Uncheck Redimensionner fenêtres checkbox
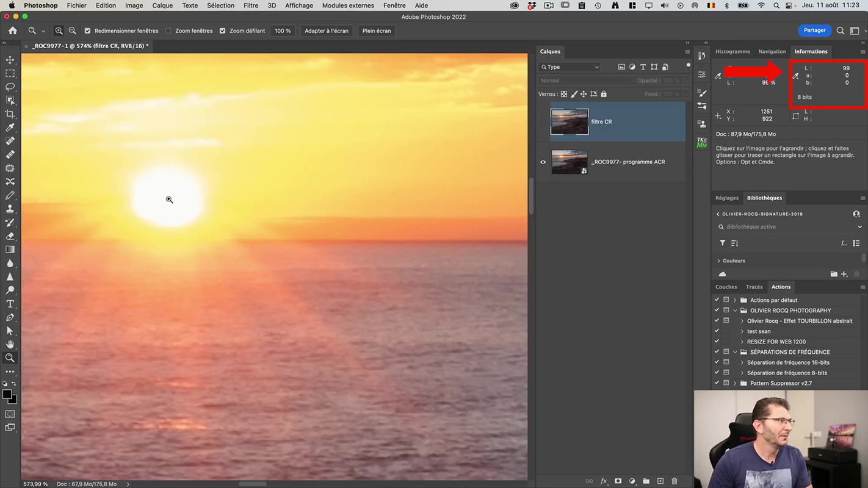The width and height of the screenshot is (868, 488). pyautogui.click(x=87, y=30)
